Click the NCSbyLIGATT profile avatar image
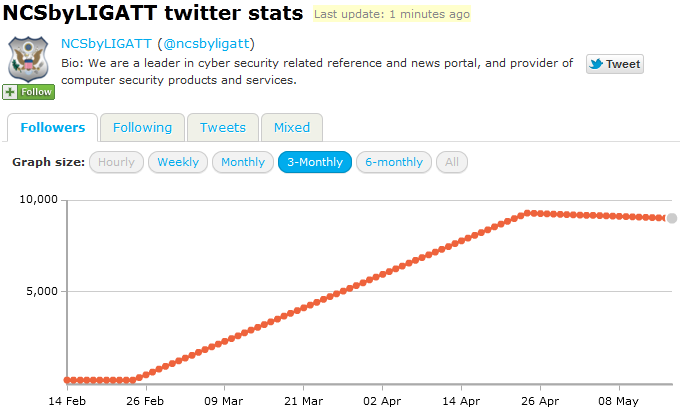Viewport: 680px width, 410px height. 29,60
